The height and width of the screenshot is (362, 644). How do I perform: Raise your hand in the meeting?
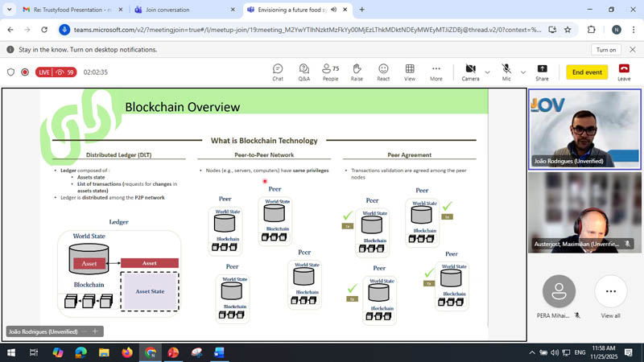coord(357,72)
